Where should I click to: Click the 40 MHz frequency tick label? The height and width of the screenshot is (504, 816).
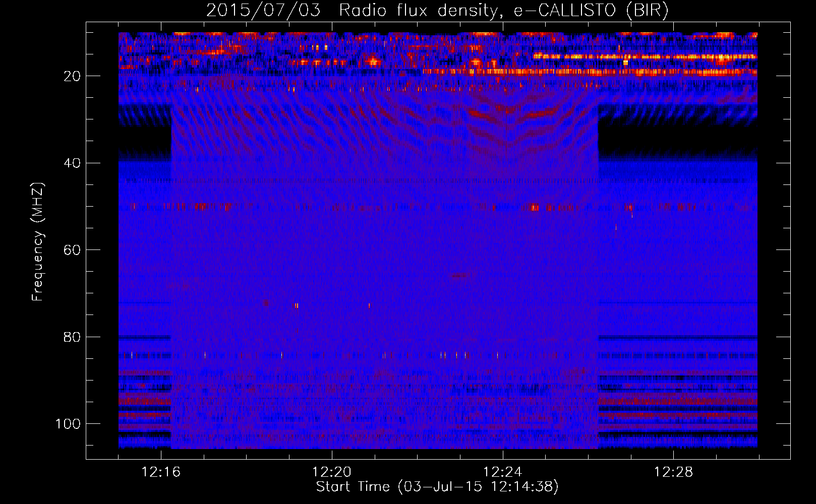point(72,163)
